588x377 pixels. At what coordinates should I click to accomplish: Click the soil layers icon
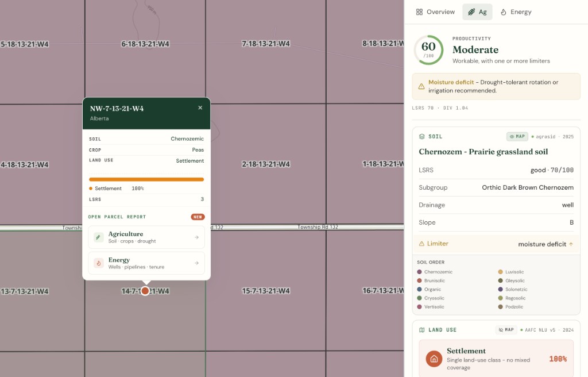(422, 137)
